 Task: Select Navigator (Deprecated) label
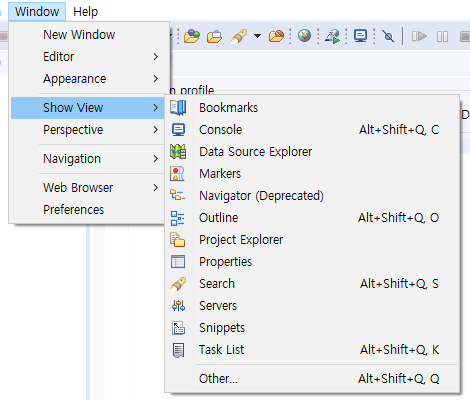[x=261, y=196]
